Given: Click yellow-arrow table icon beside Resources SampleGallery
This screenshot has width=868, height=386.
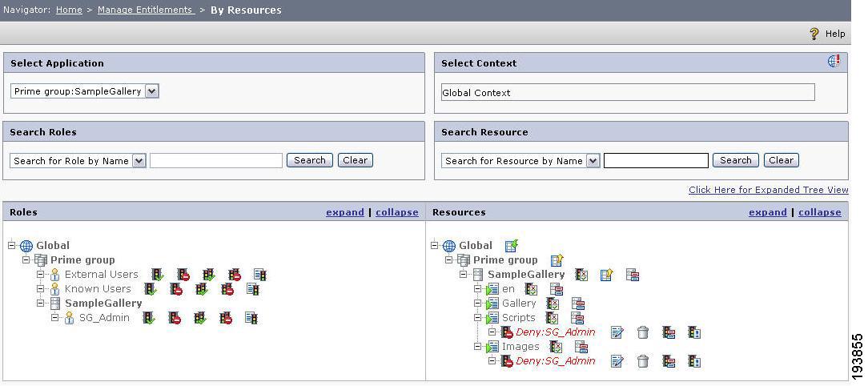Looking at the screenshot, I should coord(607,274).
